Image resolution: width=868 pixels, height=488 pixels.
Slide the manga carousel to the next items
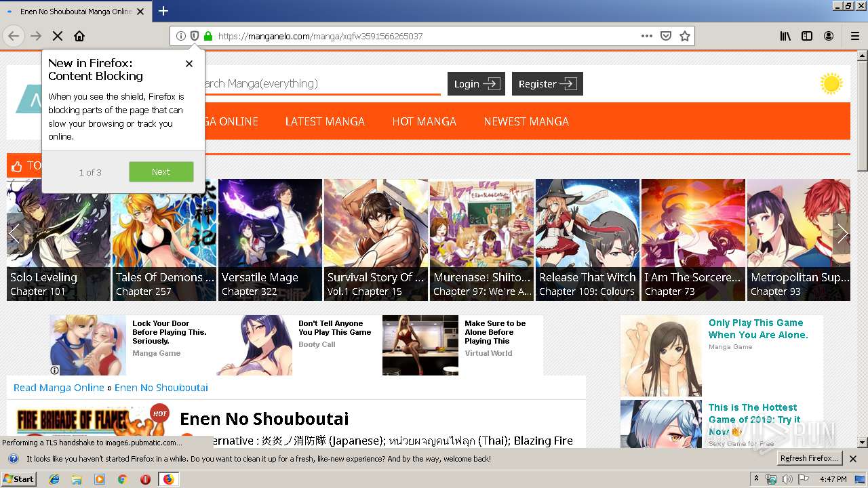(842, 234)
